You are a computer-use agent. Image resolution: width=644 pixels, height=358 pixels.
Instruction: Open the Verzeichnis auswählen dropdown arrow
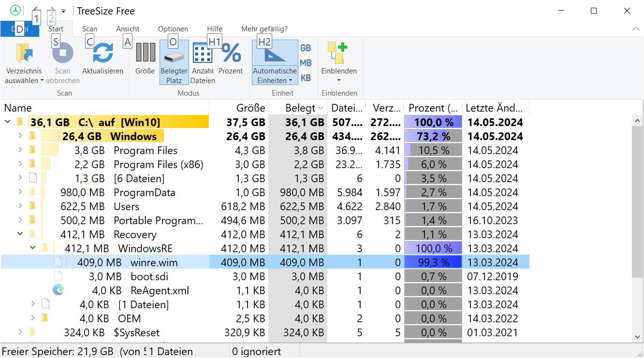42,81
